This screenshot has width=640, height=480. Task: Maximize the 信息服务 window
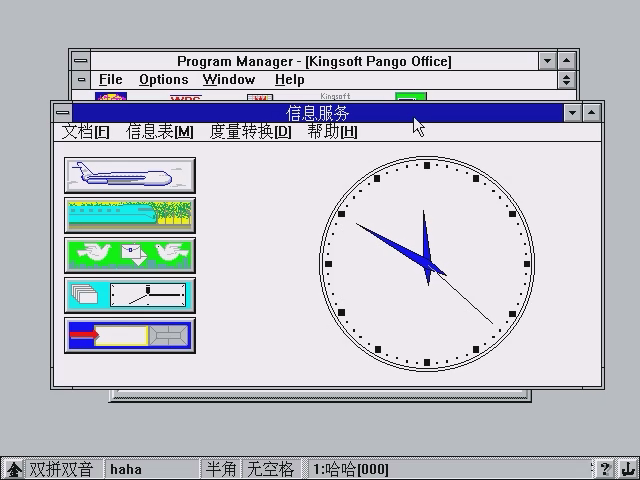(x=591, y=113)
